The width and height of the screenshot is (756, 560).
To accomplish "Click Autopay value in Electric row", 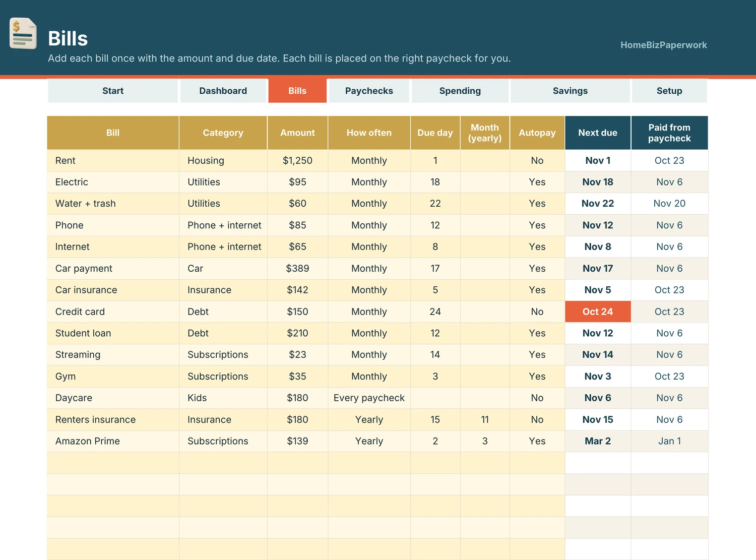I will (x=537, y=182).
